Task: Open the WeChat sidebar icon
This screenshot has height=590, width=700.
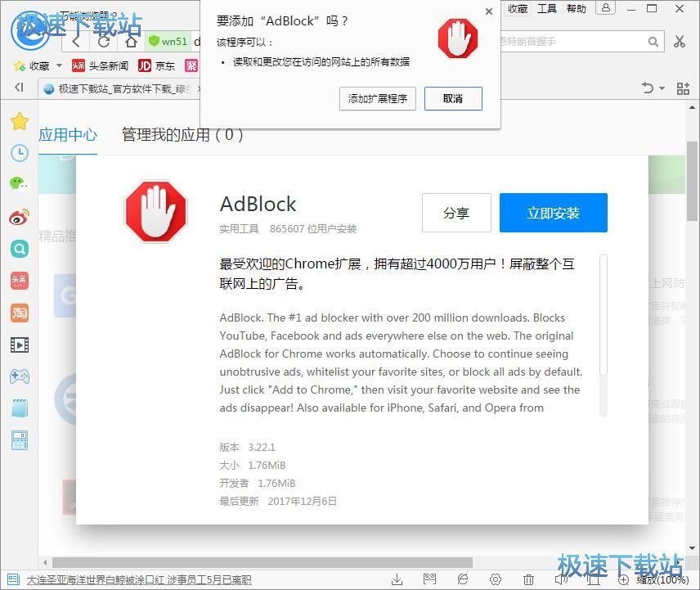Action: coord(19,183)
